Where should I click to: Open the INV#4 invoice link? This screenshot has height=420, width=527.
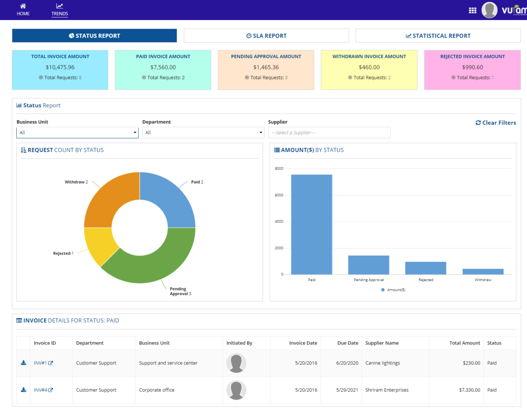40,390
